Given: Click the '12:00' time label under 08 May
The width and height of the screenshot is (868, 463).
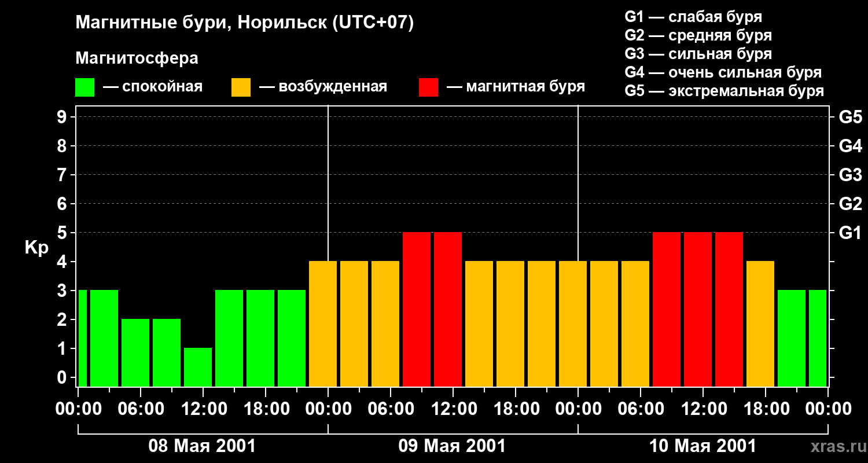Looking at the screenshot, I should click(x=203, y=409).
